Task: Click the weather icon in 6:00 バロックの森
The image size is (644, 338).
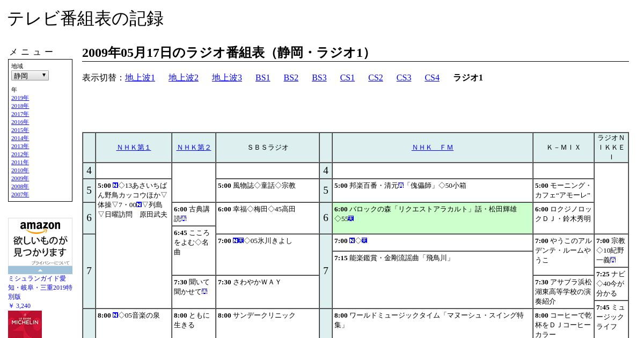Action: 351,218
